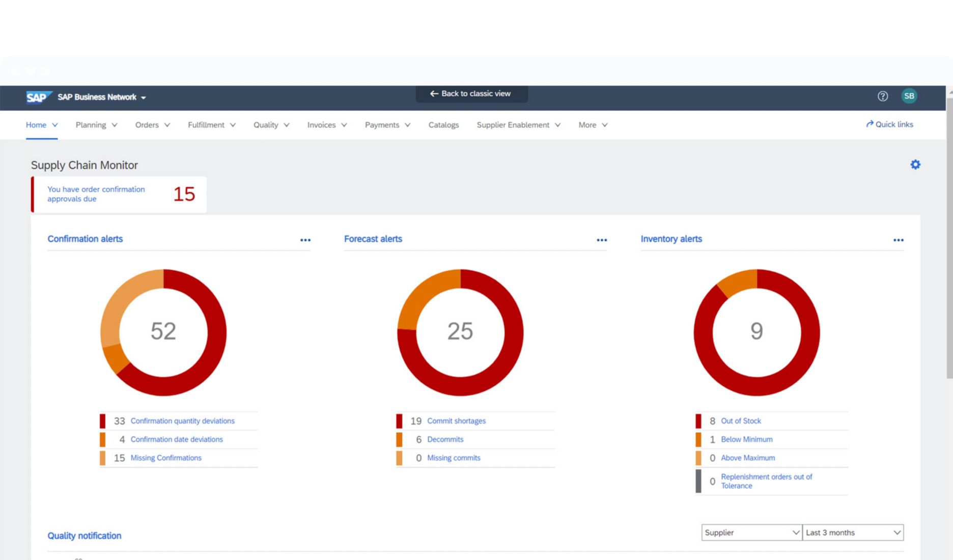The height and width of the screenshot is (560, 953).
Task: Open Forecast alerts three-dot menu
Action: tap(601, 240)
